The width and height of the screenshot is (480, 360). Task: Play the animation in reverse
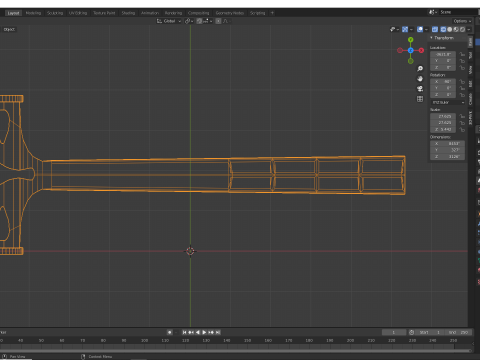[198, 332]
